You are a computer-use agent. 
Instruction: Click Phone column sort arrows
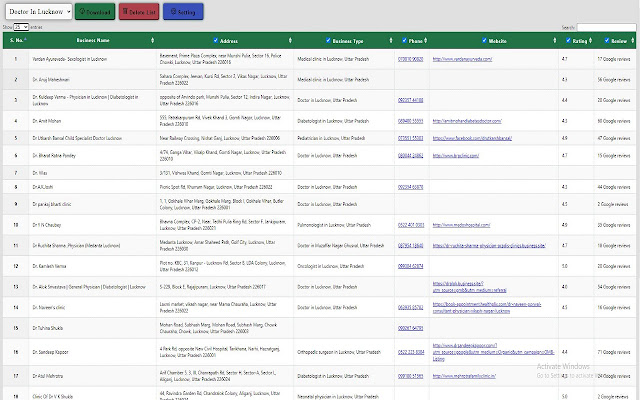click(x=425, y=40)
